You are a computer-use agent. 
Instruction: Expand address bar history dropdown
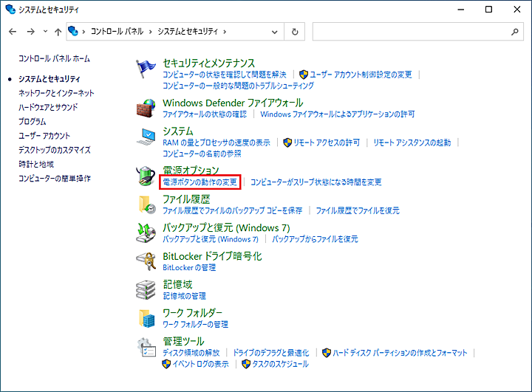point(274,32)
